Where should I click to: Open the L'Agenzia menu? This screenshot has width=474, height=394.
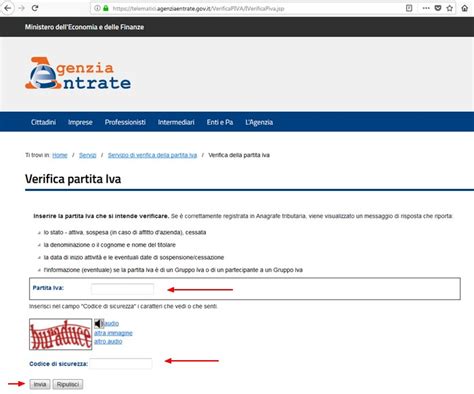[x=259, y=122]
